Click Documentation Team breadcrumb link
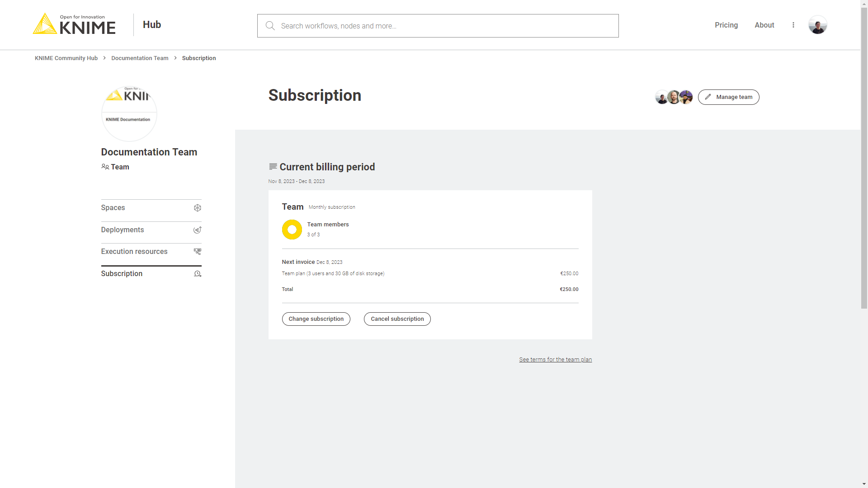 pos(140,58)
